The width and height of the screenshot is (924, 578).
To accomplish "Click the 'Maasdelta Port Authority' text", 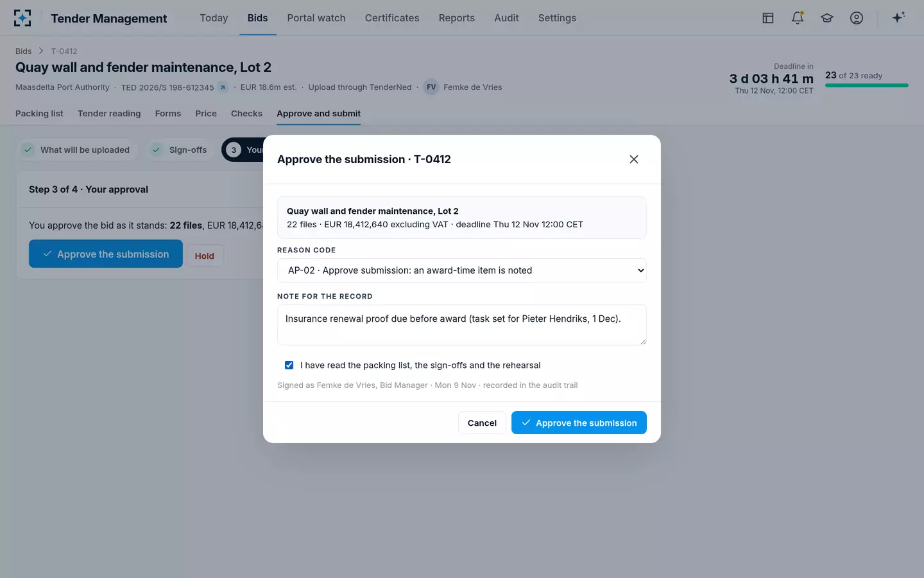I will (62, 87).
